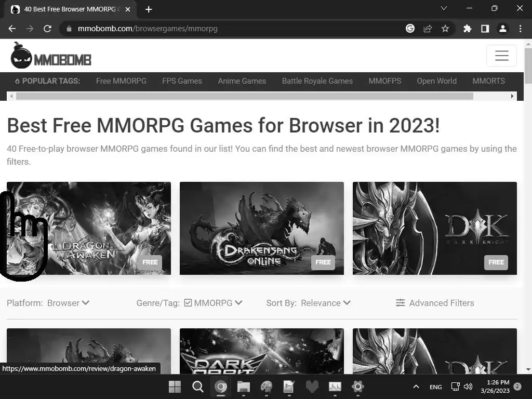Viewport: 532px width, 399px height.
Task: Open the Chrome profile avatar icon
Action: [x=503, y=29]
